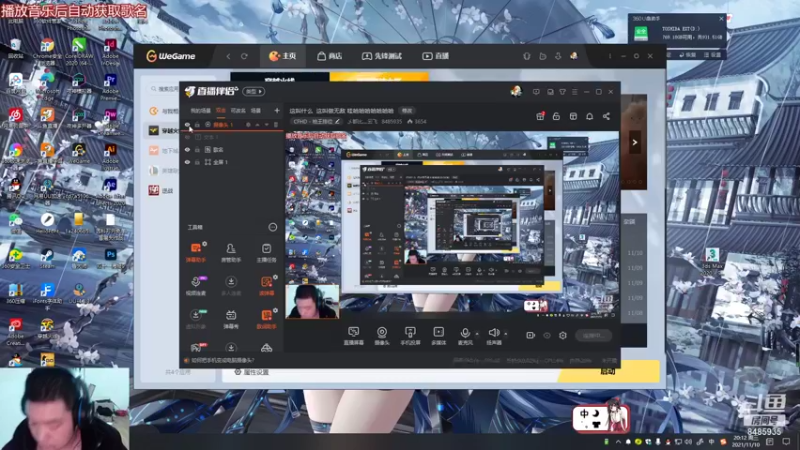Mute the 扬声器 speaker
This screenshot has width=800, height=450.
(x=493, y=336)
